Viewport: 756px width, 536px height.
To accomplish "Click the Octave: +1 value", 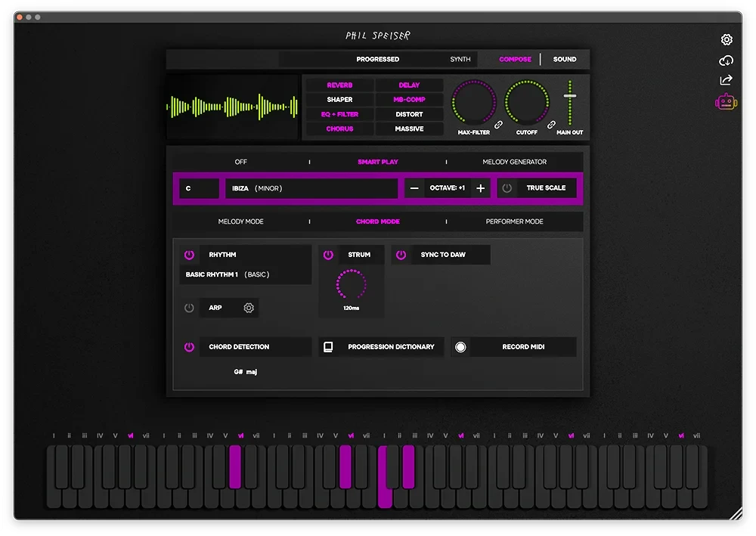I will point(448,188).
